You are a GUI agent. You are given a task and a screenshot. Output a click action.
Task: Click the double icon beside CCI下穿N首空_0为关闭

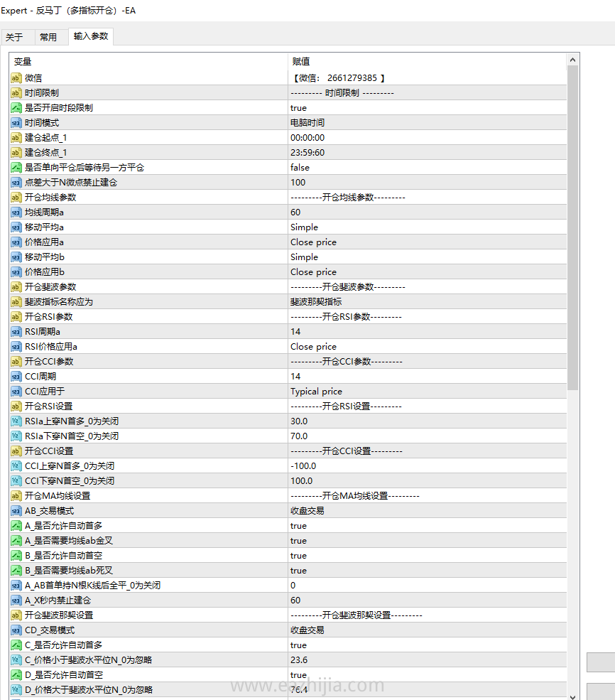(x=16, y=481)
